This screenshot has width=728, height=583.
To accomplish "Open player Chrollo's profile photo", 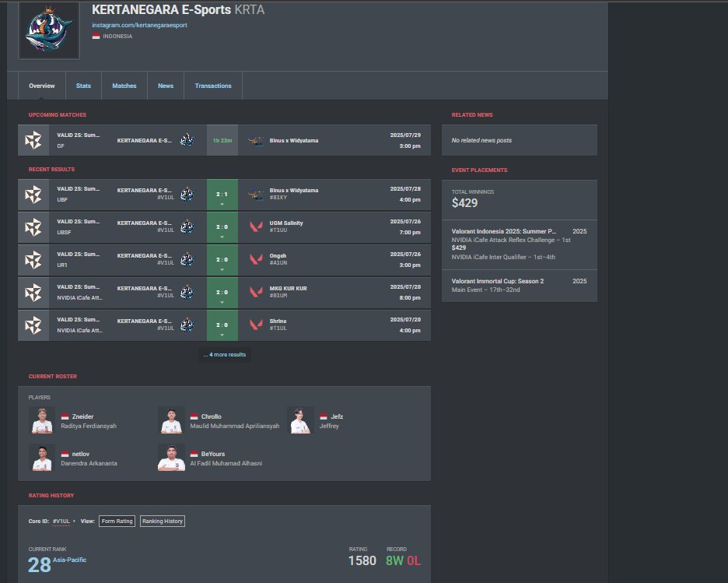I will pyautogui.click(x=171, y=420).
